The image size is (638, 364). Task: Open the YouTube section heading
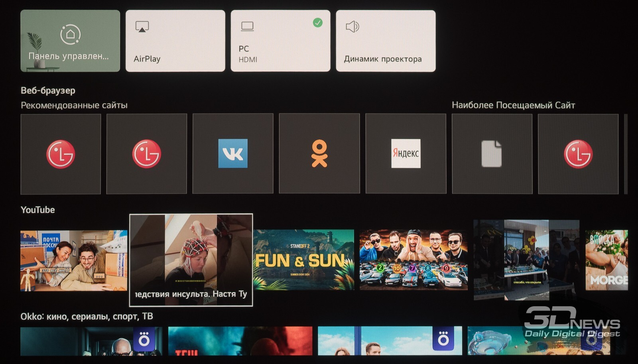tap(38, 210)
